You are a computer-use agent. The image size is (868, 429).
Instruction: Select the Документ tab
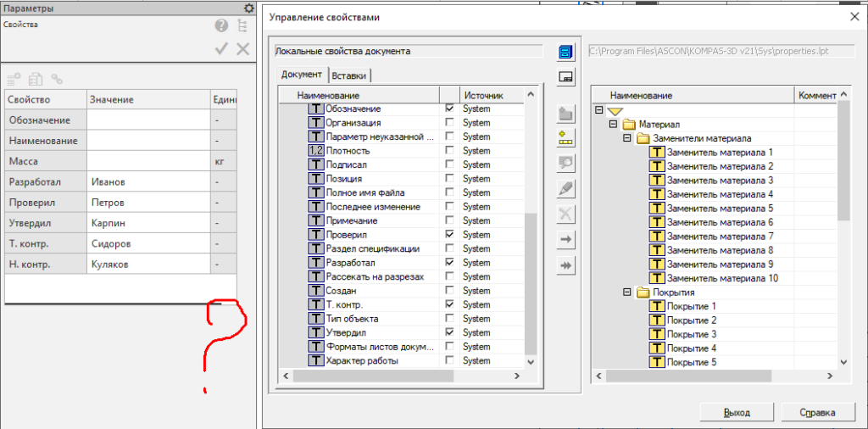point(302,75)
